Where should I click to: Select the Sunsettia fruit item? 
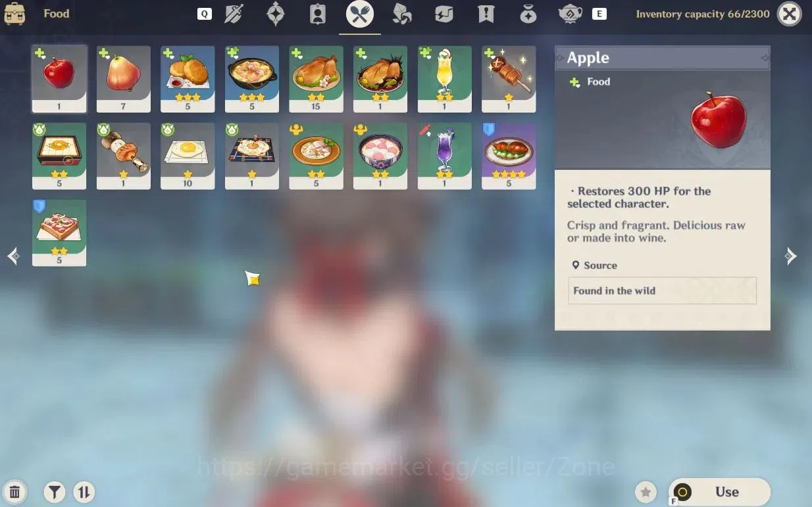[x=124, y=79]
